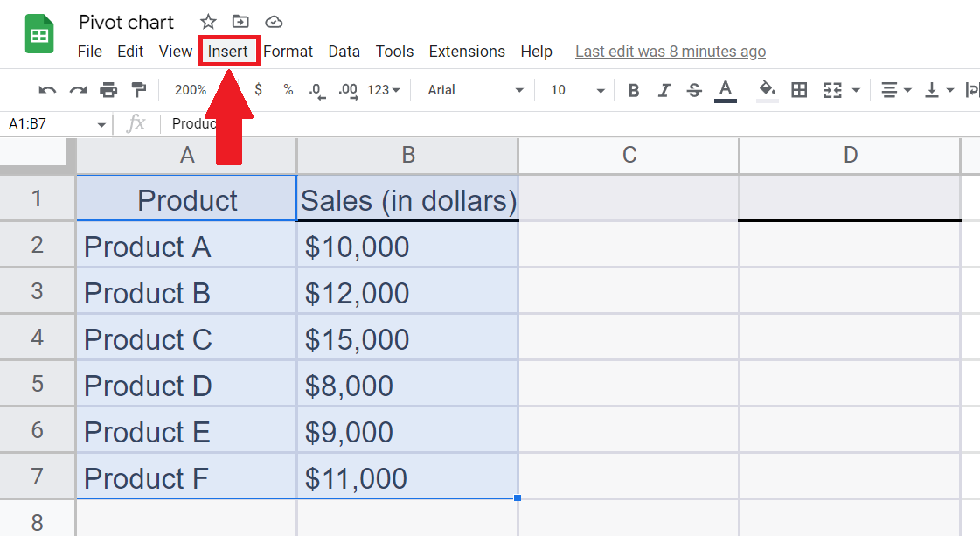Select cell '$15,000'
980x536 pixels.
(x=407, y=338)
